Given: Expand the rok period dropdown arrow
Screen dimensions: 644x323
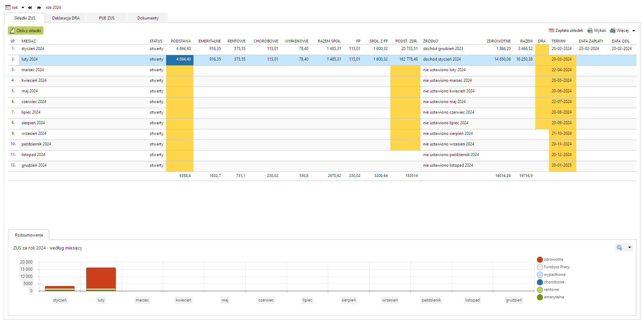Looking at the screenshot, I should click(23, 8).
